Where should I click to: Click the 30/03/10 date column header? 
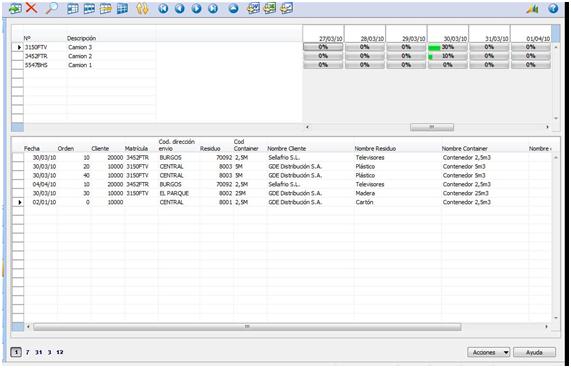click(x=448, y=34)
